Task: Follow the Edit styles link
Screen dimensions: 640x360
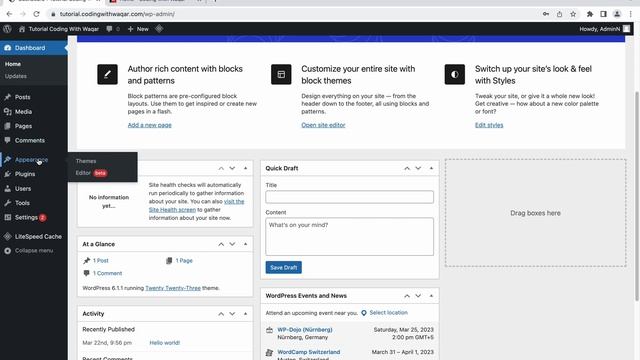Action: click(489, 125)
